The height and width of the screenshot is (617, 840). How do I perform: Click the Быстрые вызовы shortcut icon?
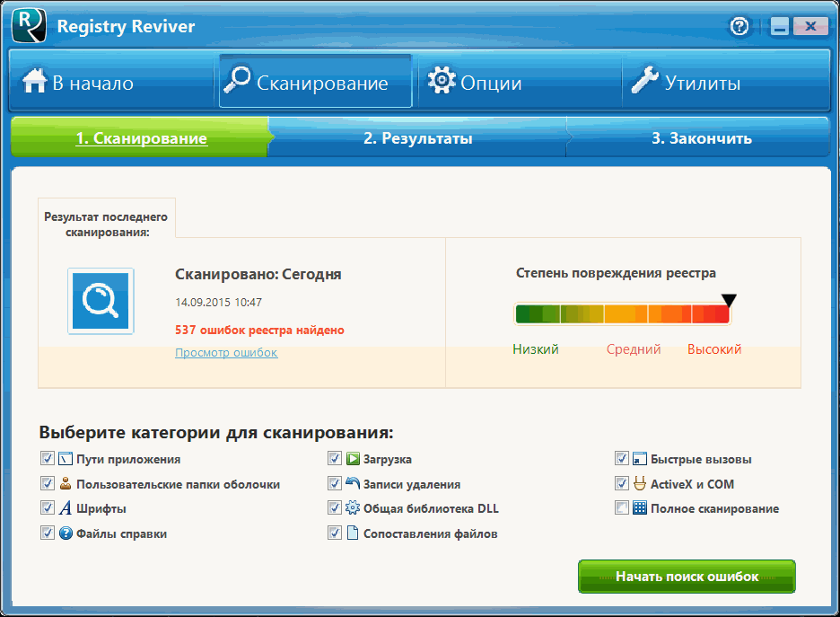pos(640,459)
